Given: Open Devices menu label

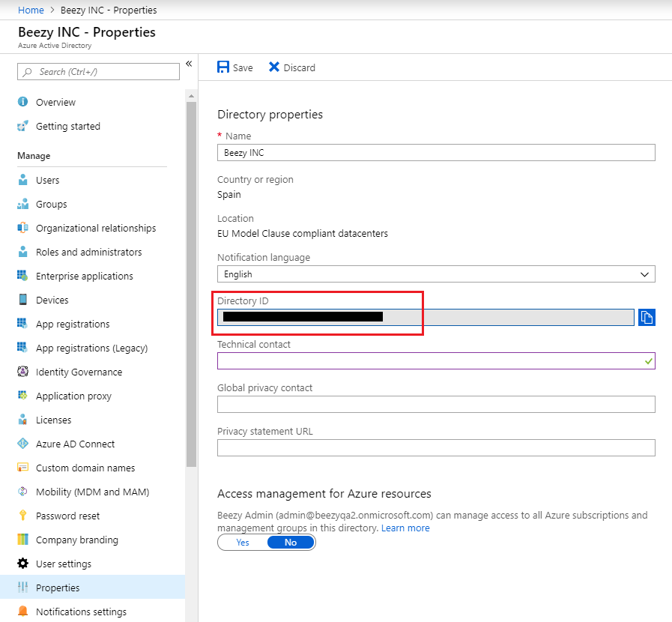Looking at the screenshot, I should tap(52, 300).
